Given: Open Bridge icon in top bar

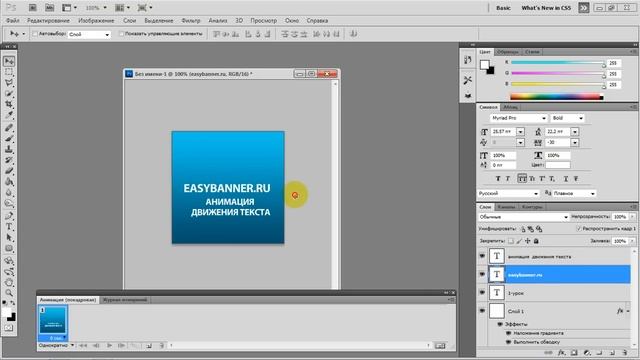Looking at the screenshot, I should 33,8.
